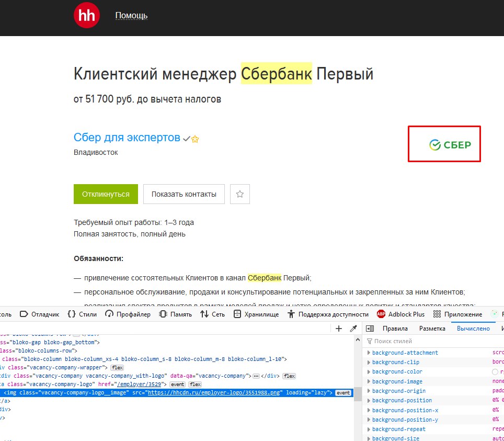Expand the background-position-x property

(369, 410)
